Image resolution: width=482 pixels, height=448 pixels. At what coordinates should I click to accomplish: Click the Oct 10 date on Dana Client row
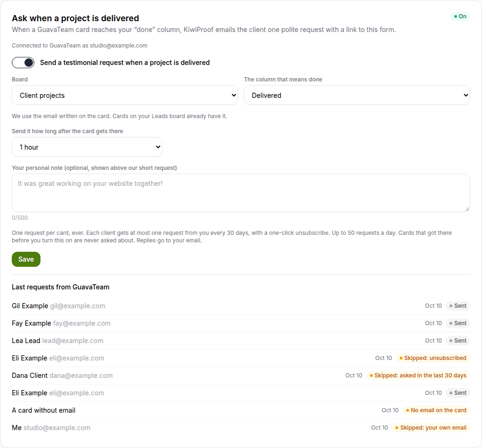[354, 376]
